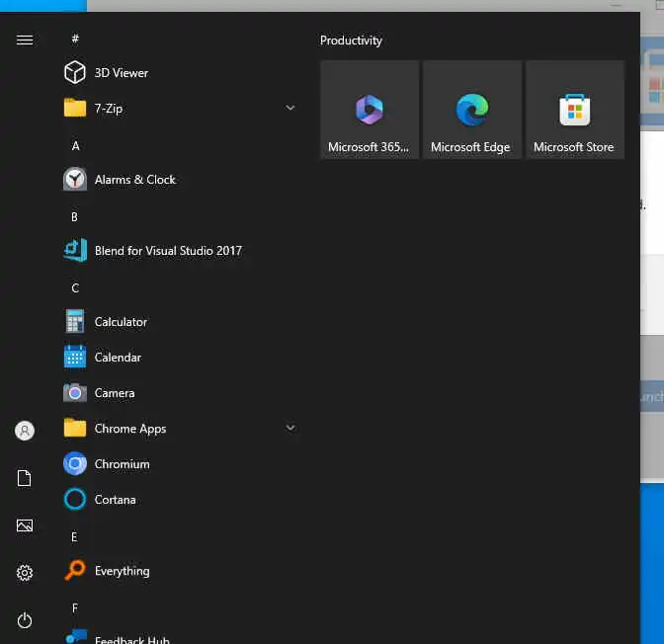Click the Calculator text entry

(121, 322)
